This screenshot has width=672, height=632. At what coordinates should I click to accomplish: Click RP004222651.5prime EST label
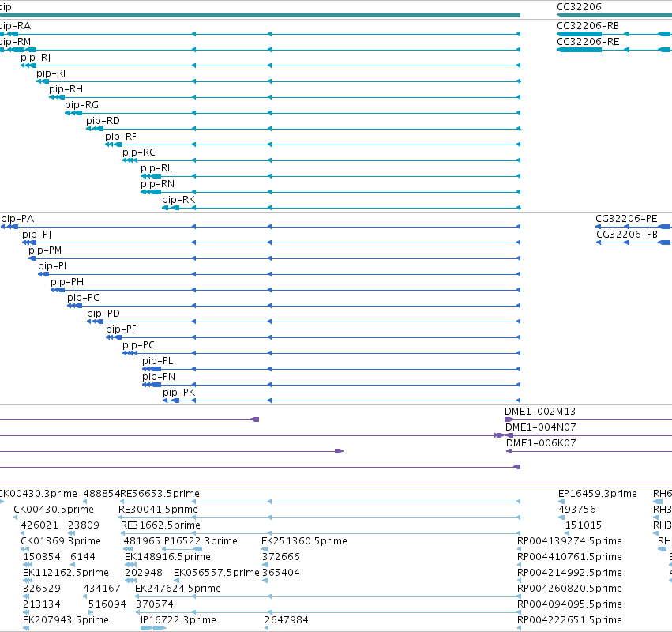click(569, 620)
